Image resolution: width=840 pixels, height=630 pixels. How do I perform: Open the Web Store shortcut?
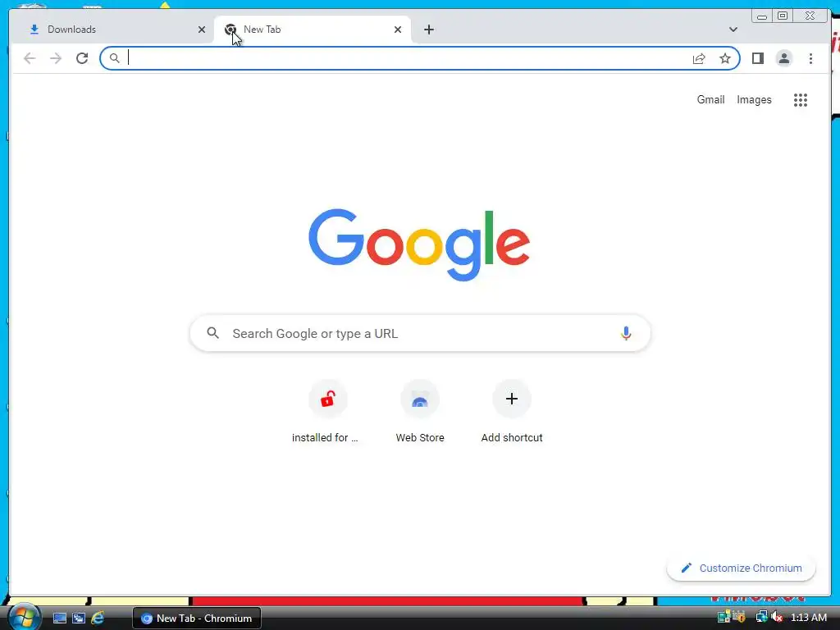coord(420,412)
